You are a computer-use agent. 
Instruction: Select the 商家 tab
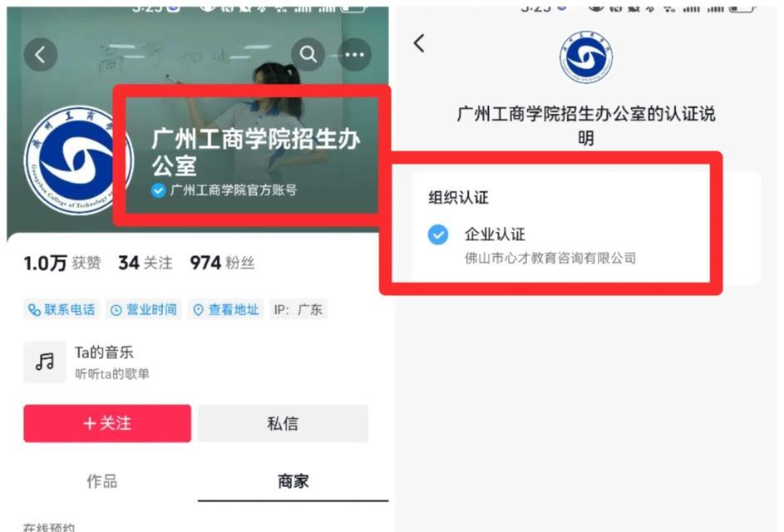(293, 481)
